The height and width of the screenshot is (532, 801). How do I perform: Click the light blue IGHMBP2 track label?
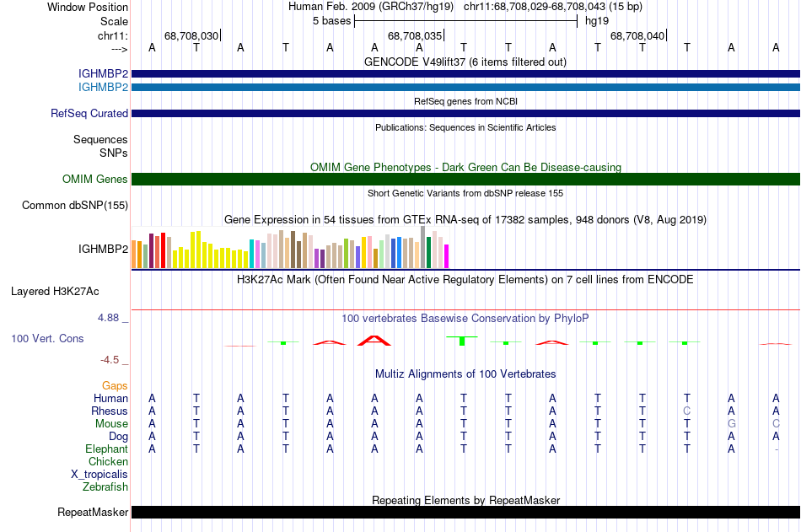pyautogui.click(x=103, y=88)
